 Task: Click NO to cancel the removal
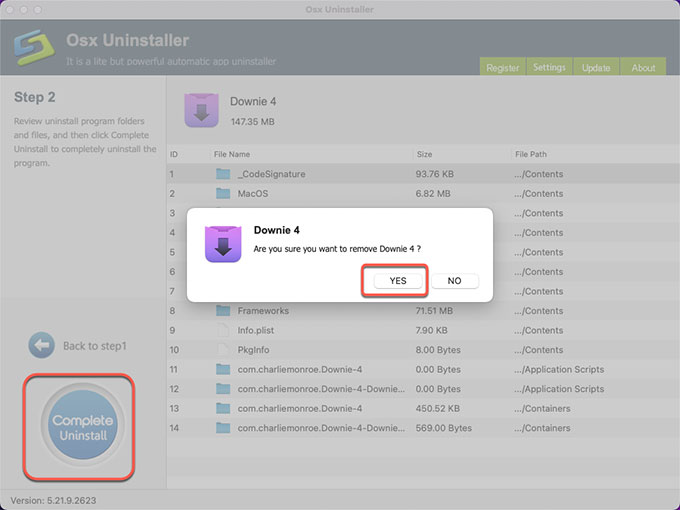pyautogui.click(x=454, y=281)
